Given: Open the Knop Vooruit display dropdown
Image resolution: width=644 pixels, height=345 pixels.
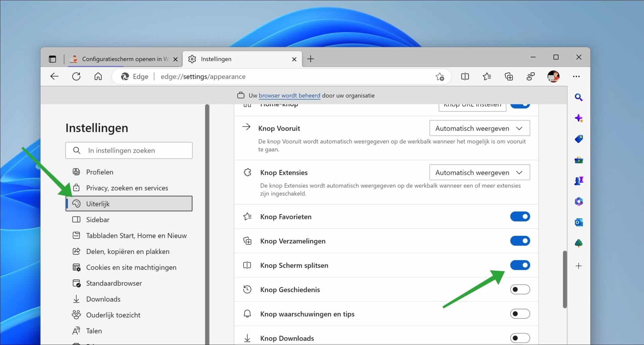Looking at the screenshot, I should click(x=479, y=128).
